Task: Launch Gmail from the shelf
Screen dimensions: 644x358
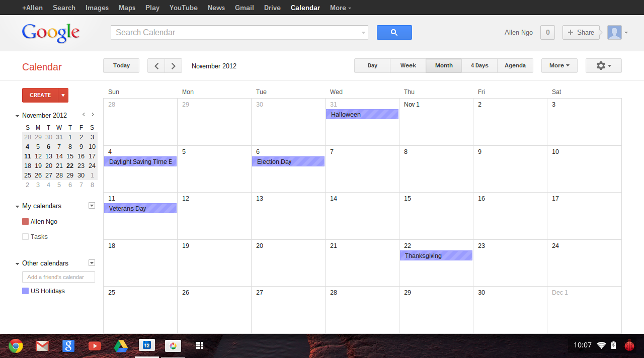Action: point(42,346)
